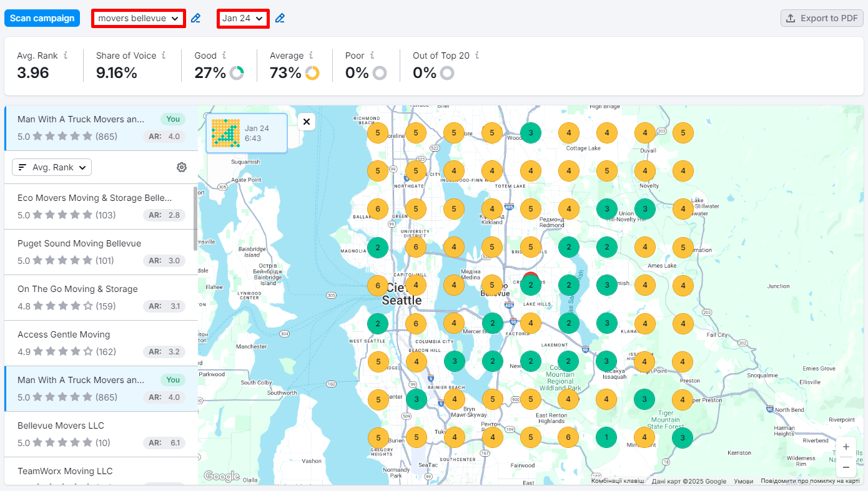Export the report to PDF
Viewport: 868px width, 491px height.
pos(822,18)
